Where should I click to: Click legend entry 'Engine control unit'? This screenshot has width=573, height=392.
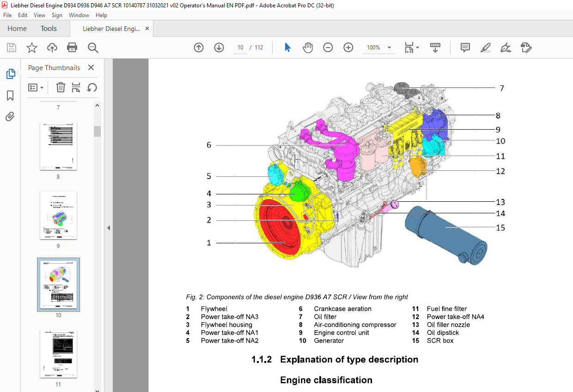coord(341,332)
